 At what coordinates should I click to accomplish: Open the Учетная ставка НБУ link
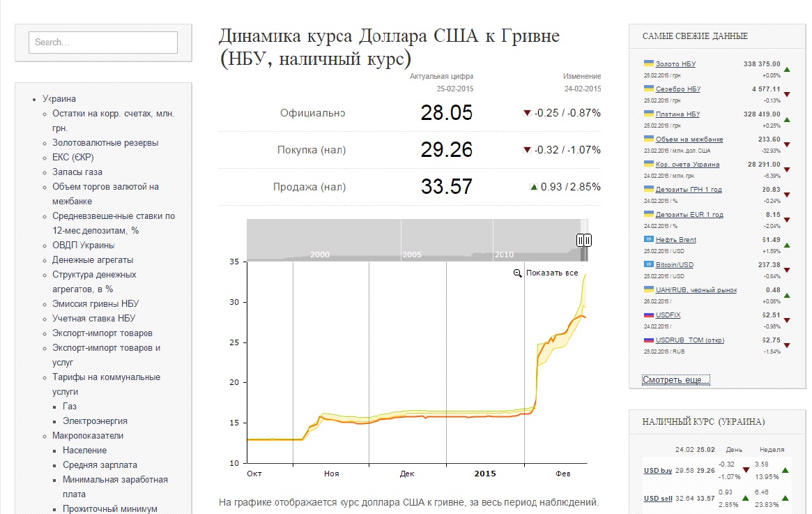click(x=93, y=318)
